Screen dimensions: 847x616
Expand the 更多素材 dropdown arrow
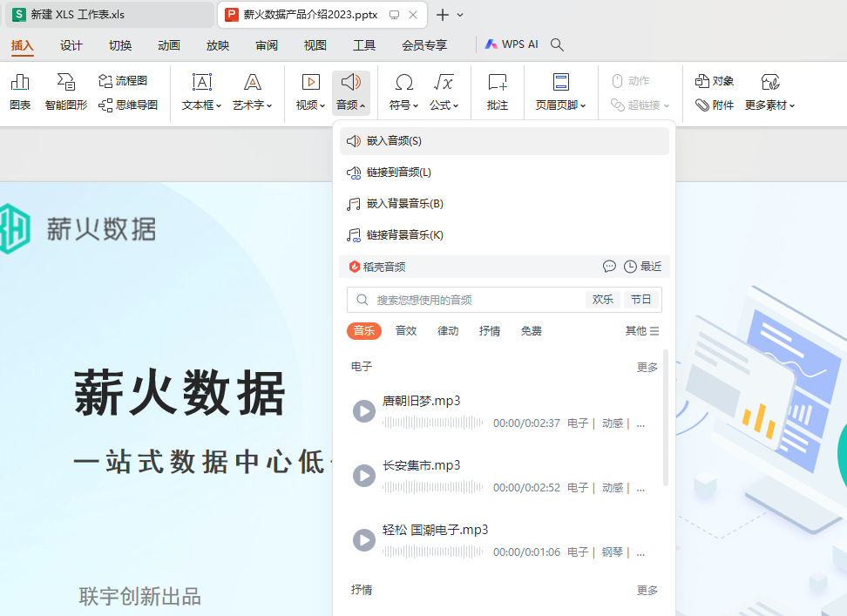tap(792, 105)
